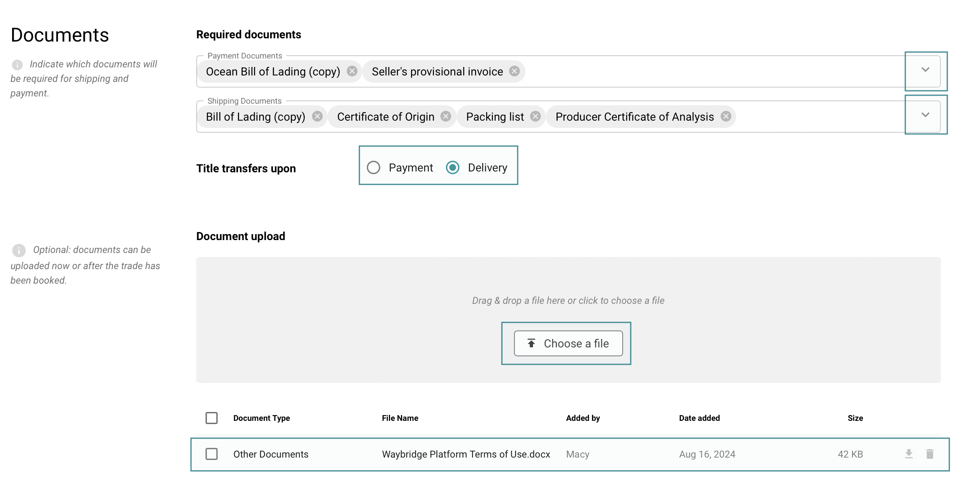Expand the Payment Documents dropdown
Image resolution: width=980 pixels, height=485 pixels.
[x=925, y=70]
